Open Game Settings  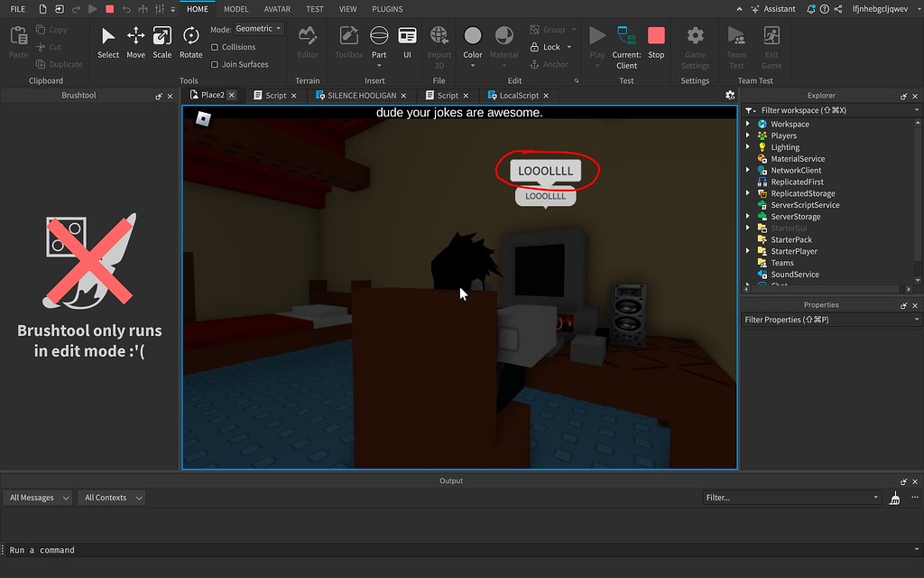point(694,42)
